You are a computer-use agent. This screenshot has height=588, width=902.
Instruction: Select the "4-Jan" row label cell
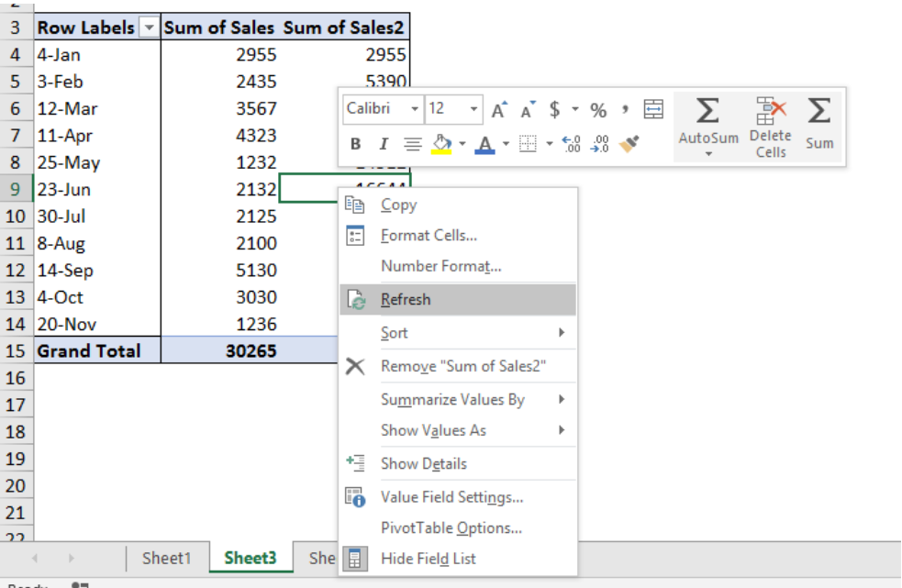pos(97,55)
